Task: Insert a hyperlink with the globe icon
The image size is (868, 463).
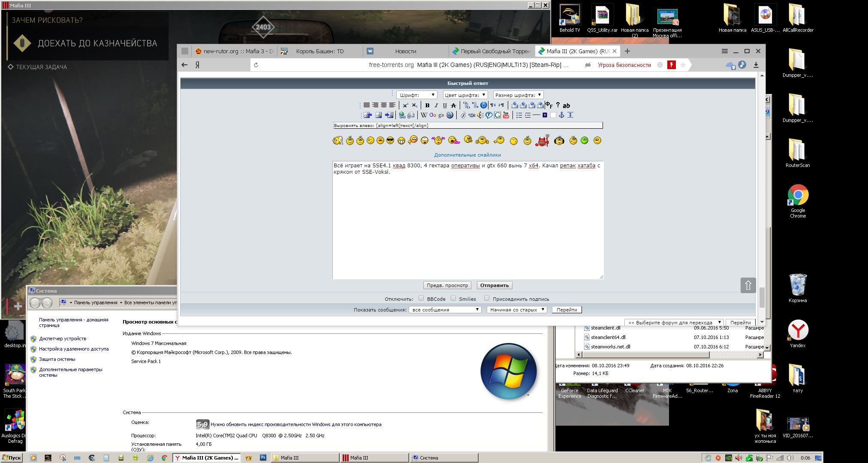Action: pyautogui.click(x=402, y=115)
